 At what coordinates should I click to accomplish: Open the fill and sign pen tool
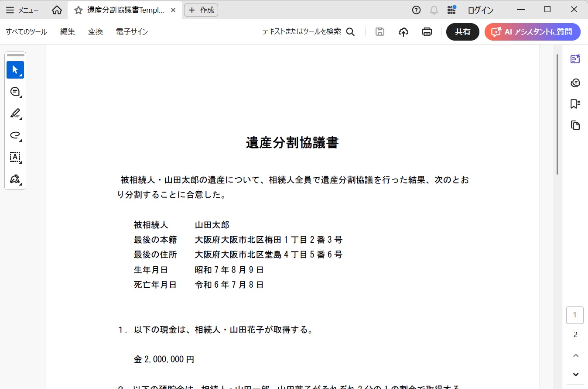click(15, 179)
